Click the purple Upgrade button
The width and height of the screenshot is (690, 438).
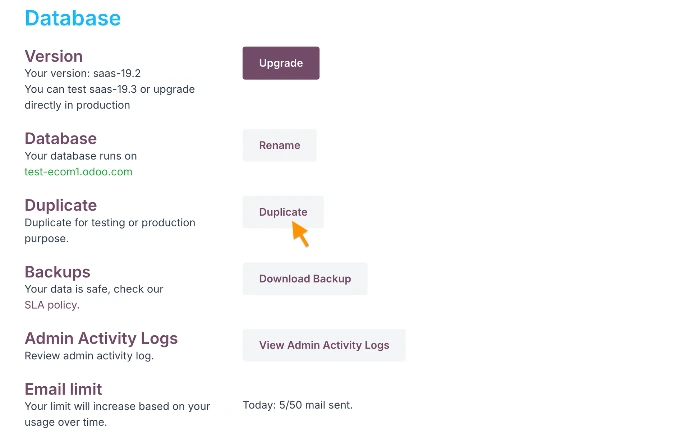point(281,63)
